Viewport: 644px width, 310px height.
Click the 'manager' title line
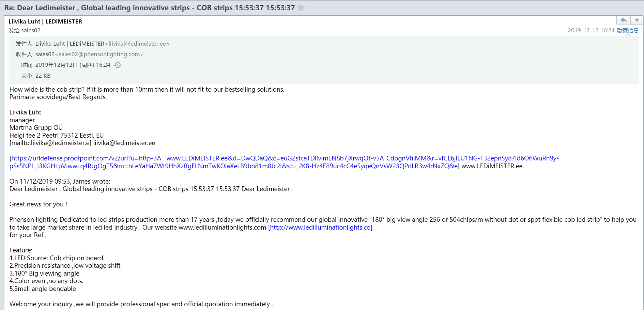[x=22, y=120]
